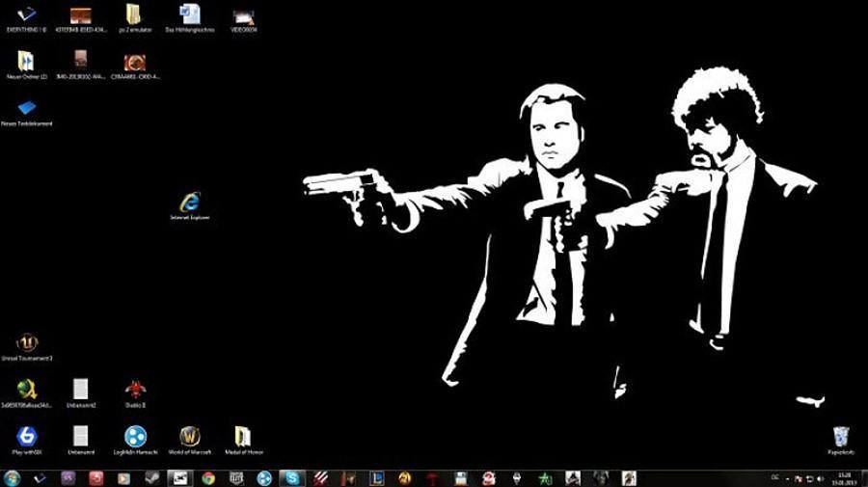The width and height of the screenshot is (868, 487).
Task: Open the Papierkorb recycle bin
Action: tap(840, 437)
